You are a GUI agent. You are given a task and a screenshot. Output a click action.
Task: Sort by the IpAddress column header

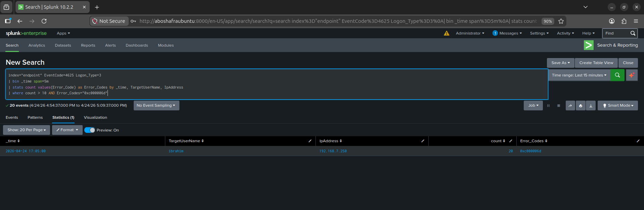pos(331,141)
